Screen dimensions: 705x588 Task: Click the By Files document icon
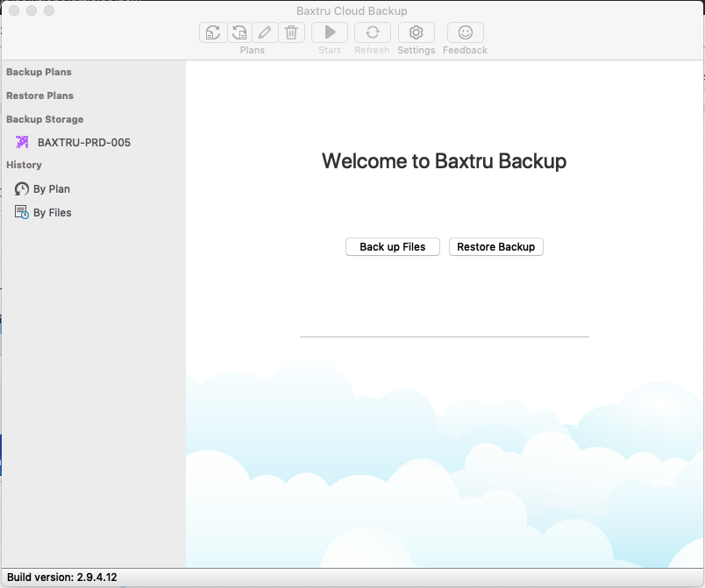[x=22, y=212]
